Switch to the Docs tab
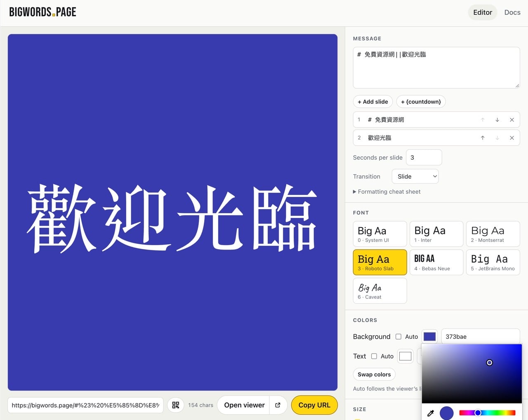The image size is (528, 420). pos(512,12)
